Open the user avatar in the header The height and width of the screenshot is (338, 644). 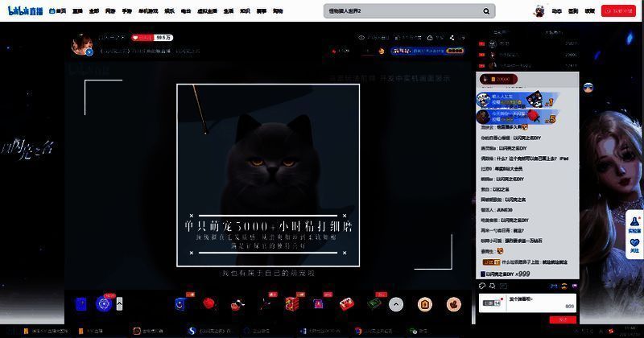(x=539, y=11)
